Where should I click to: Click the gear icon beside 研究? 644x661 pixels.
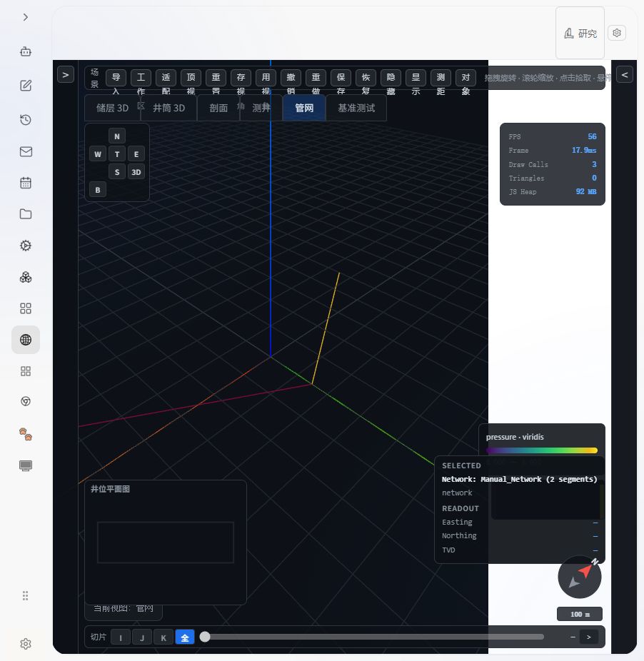coord(617,33)
